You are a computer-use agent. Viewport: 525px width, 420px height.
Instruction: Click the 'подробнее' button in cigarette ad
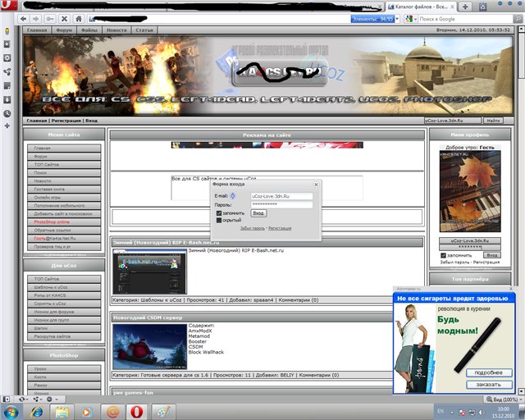pos(489,372)
